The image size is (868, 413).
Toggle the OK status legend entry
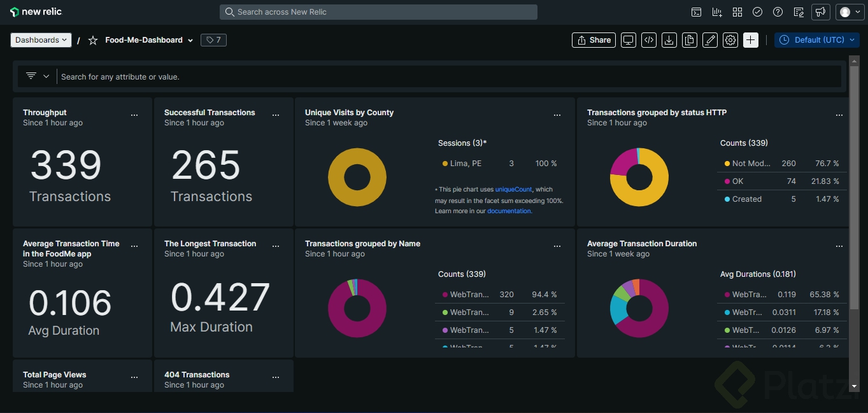point(783,181)
